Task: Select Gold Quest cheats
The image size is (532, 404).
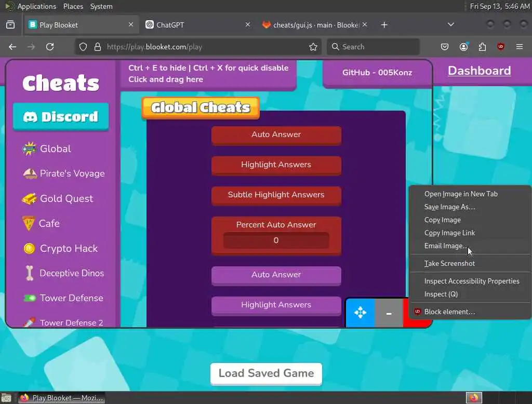Action: (x=57, y=198)
